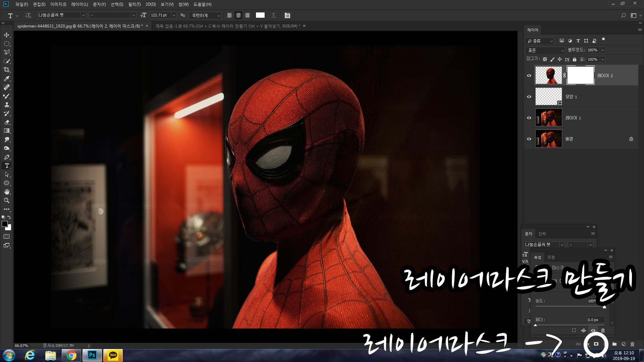Open the font family dropdown
Image resolution: width=644 pixels, height=362 pixels.
[x=83, y=15]
